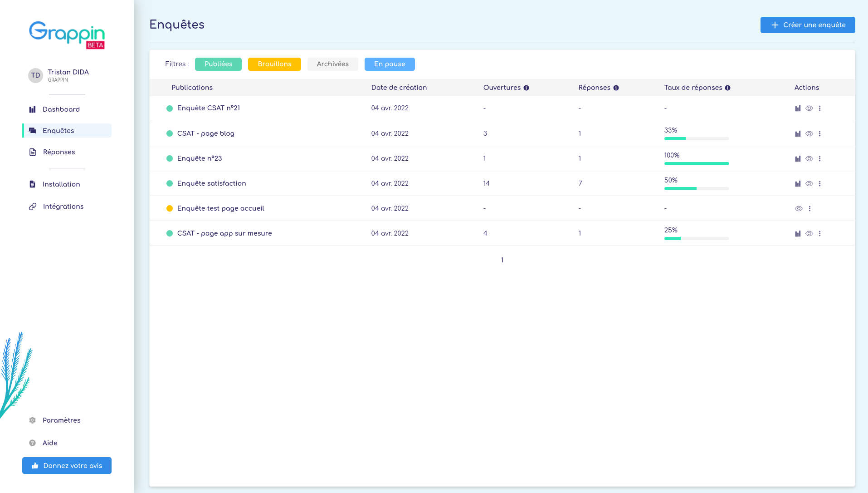Open the Enquête test page accueil draft
The width and height of the screenshot is (868, 493).
(x=221, y=208)
